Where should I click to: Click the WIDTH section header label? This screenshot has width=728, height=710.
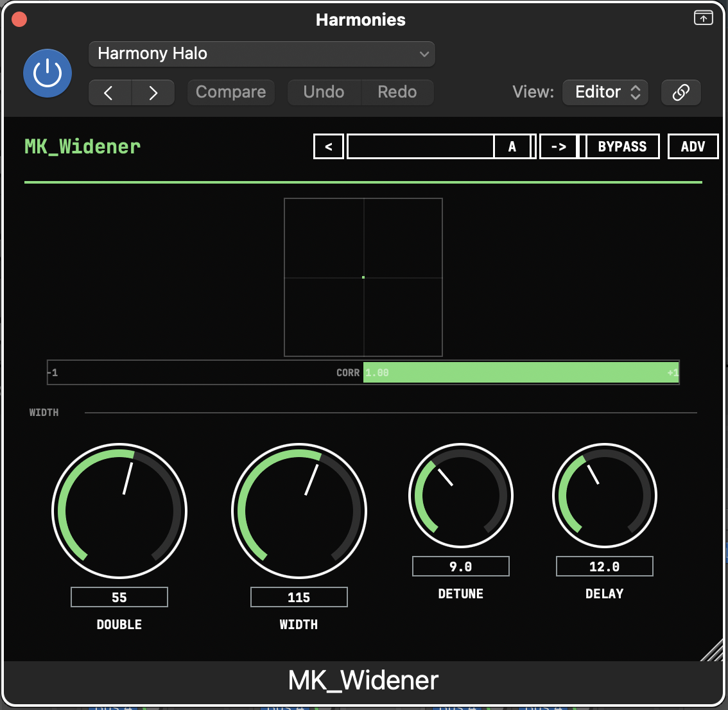pyautogui.click(x=44, y=412)
